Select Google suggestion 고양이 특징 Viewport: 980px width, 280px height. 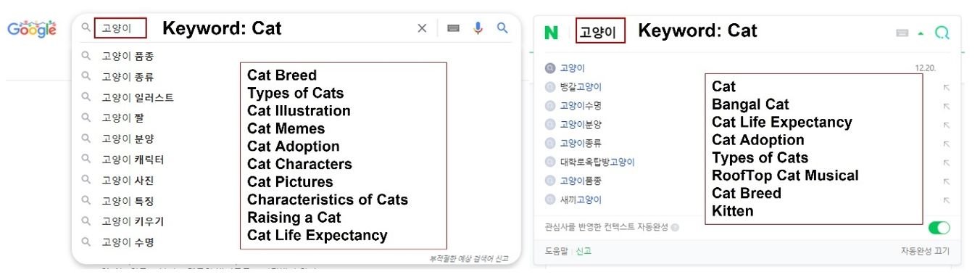[x=128, y=201]
